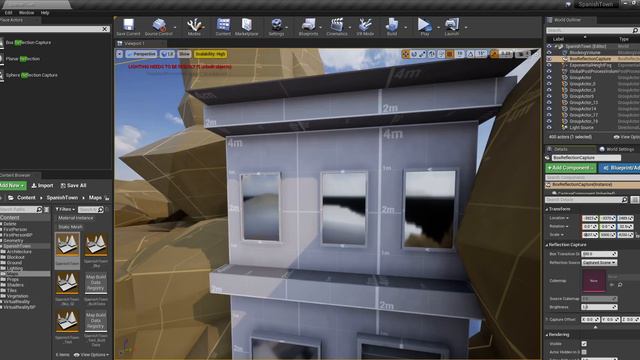Viewport: 640px width, 360px height.
Task: Open the Scalability High dropdown
Action: coord(210,54)
